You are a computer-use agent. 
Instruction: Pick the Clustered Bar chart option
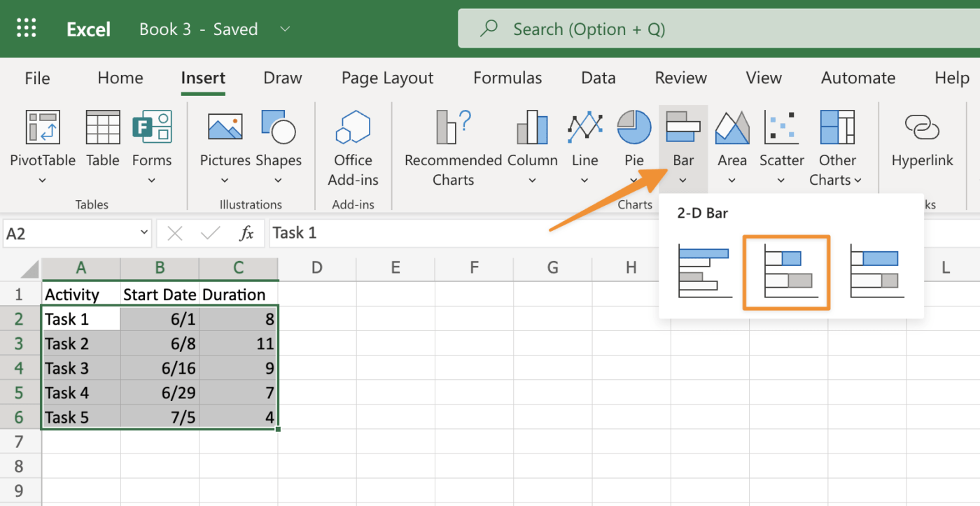(703, 272)
